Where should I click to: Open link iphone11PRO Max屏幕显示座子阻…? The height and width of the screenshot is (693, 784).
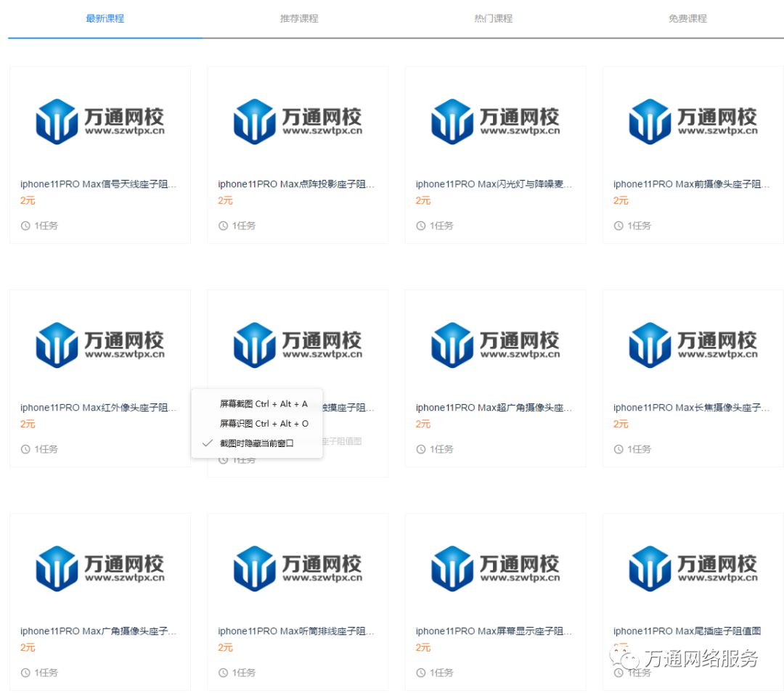point(494,631)
